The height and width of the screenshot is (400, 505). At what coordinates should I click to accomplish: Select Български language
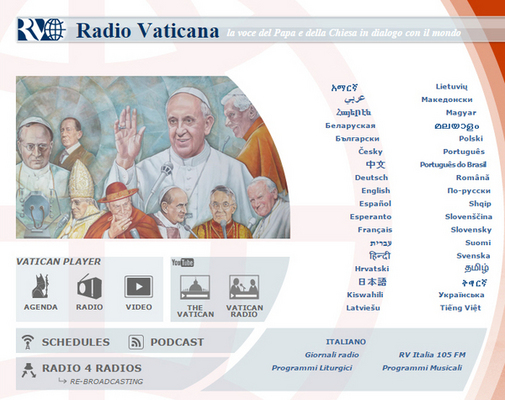coord(357,139)
